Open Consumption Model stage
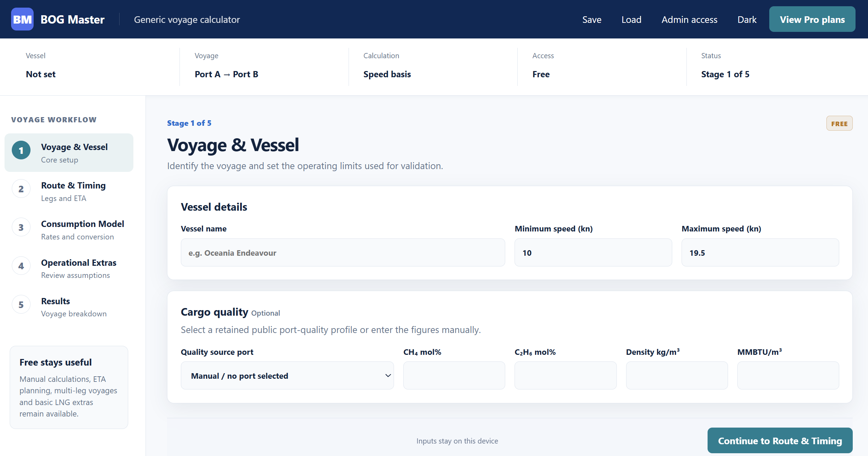This screenshot has height=456, width=868. (x=69, y=230)
